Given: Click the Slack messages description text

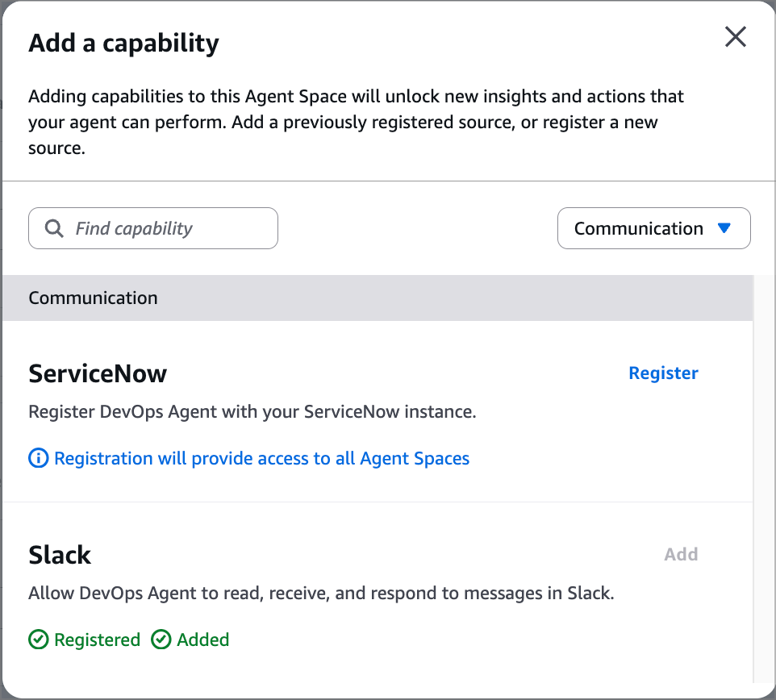Looking at the screenshot, I should 321,594.
